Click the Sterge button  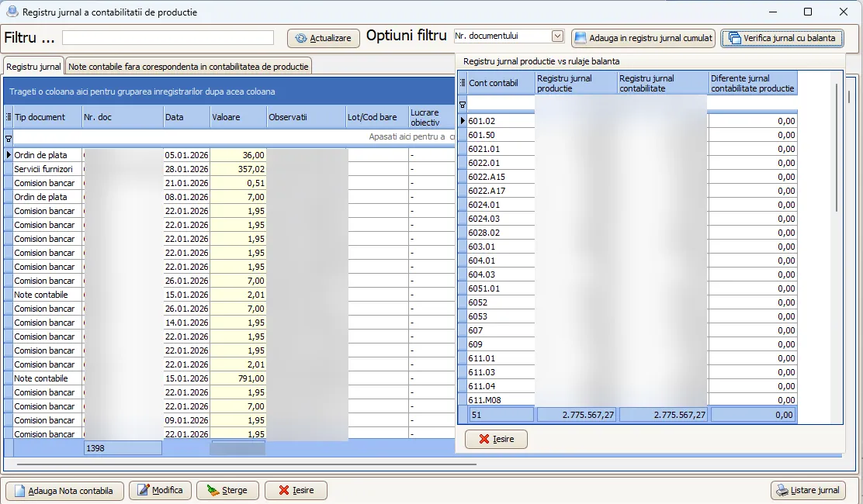[228, 490]
